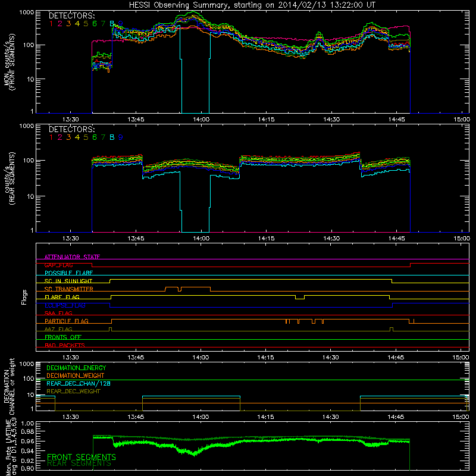The width and height of the screenshot is (476, 476).
Task: Click the 13:30 tick label under the rear segments plot
Action: [70, 239]
